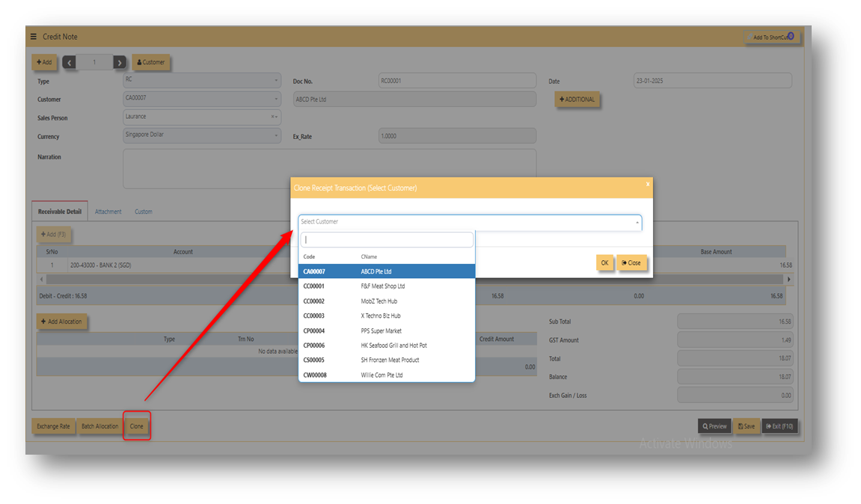Select customer CP00006 HK Seafood Grill
Viewport: 861px width, 504px height.
[x=387, y=345]
